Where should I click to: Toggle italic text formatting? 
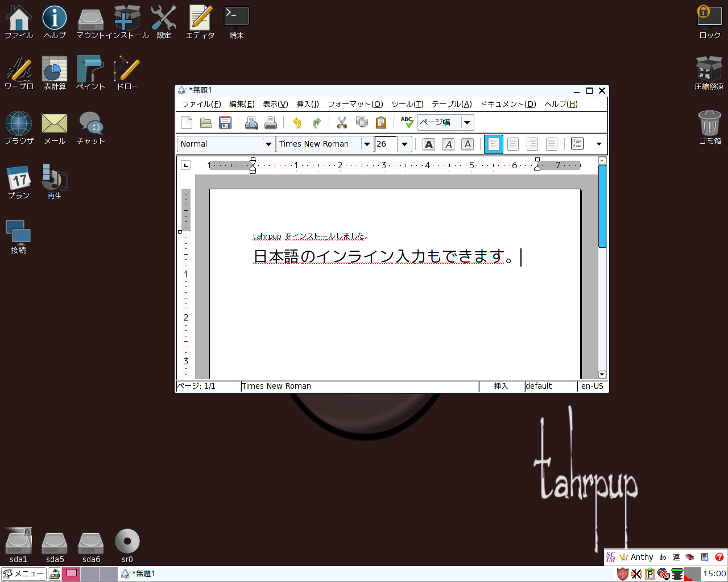pos(448,144)
